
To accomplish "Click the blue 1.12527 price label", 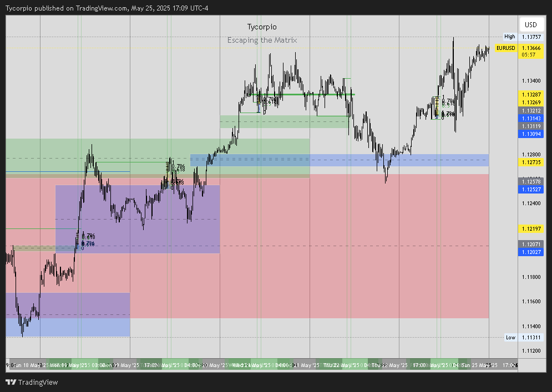I will tap(530, 189).
